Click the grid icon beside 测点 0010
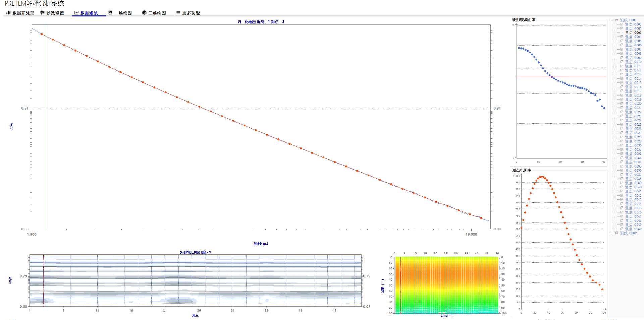This screenshot has height=320, width=644. (622, 62)
